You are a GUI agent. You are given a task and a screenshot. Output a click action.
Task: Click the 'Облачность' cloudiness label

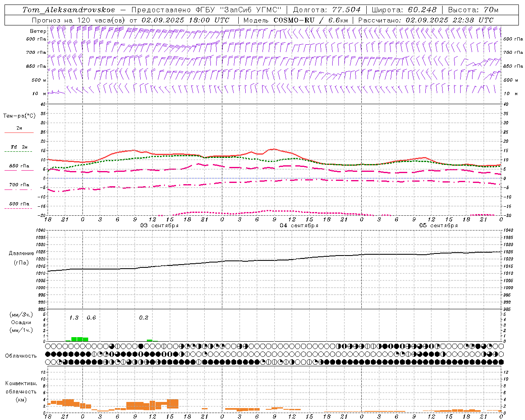click(x=21, y=356)
